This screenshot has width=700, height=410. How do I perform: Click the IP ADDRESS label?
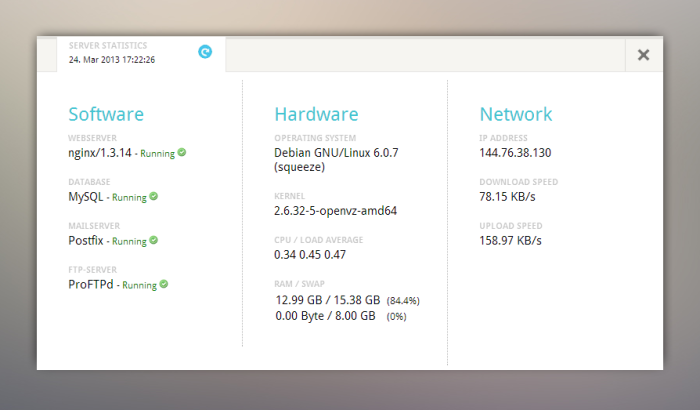[504, 138]
